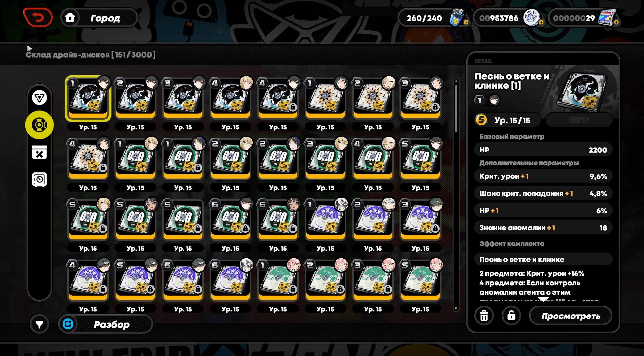Image resolution: width=644 pixels, height=356 pixels.
Task: Expand set effect description arrow
Action: pyautogui.click(x=543, y=299)
